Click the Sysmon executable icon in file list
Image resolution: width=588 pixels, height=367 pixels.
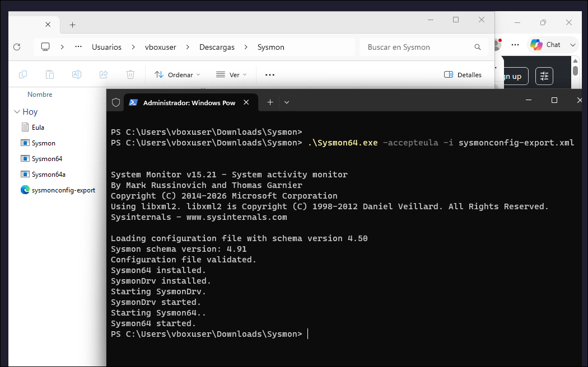(x=25, y=143)
